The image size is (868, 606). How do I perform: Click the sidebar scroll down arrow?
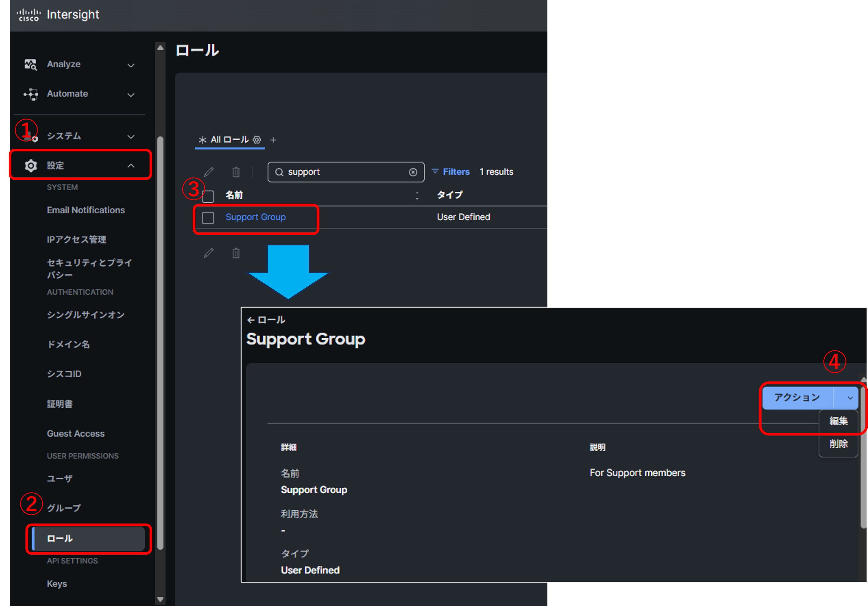pyautogui.click(x=160, y=600)
